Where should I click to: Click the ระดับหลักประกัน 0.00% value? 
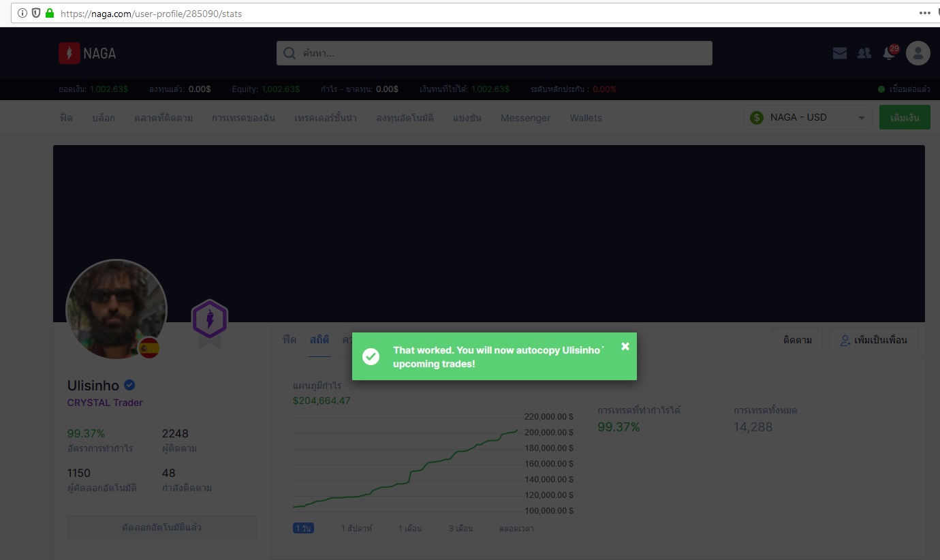pos(604,89)
